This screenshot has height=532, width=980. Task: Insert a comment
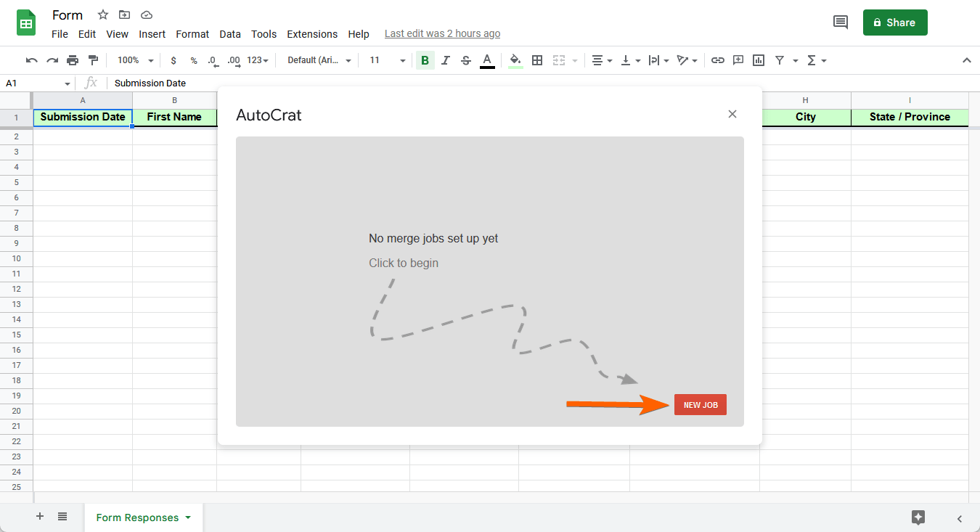pos(738,60)
